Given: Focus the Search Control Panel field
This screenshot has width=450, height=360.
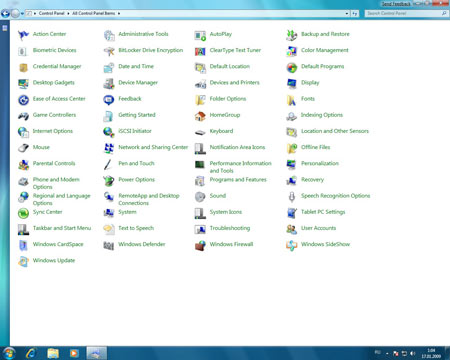Looking at the screenshot, I should coord(406,13).
